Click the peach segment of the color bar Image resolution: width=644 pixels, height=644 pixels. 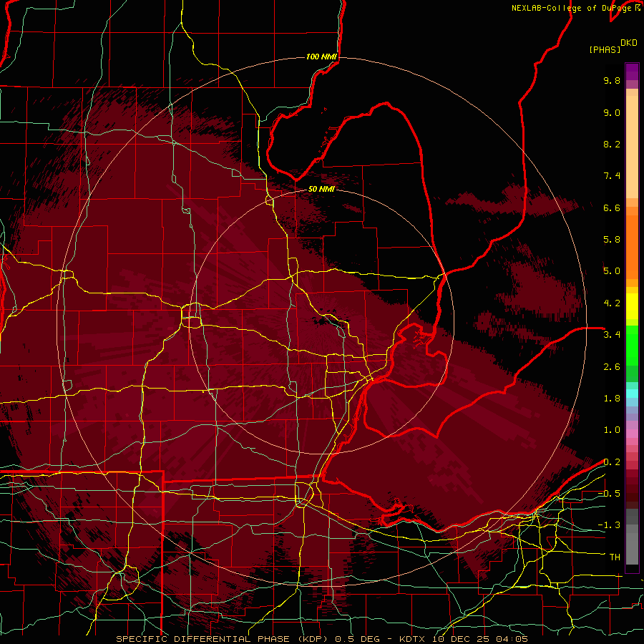pos(632,147)
